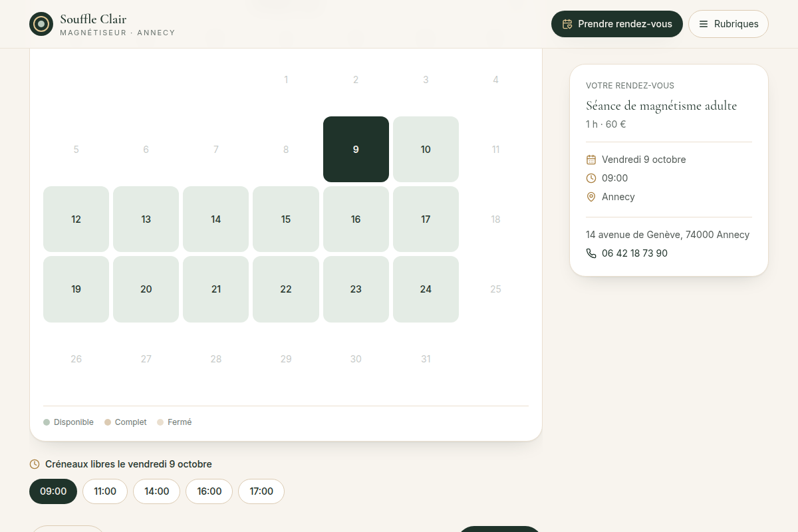Viewport: 798px width, 532px height.
Task: Select day 10 in the calendar
Action: [426, 149]
